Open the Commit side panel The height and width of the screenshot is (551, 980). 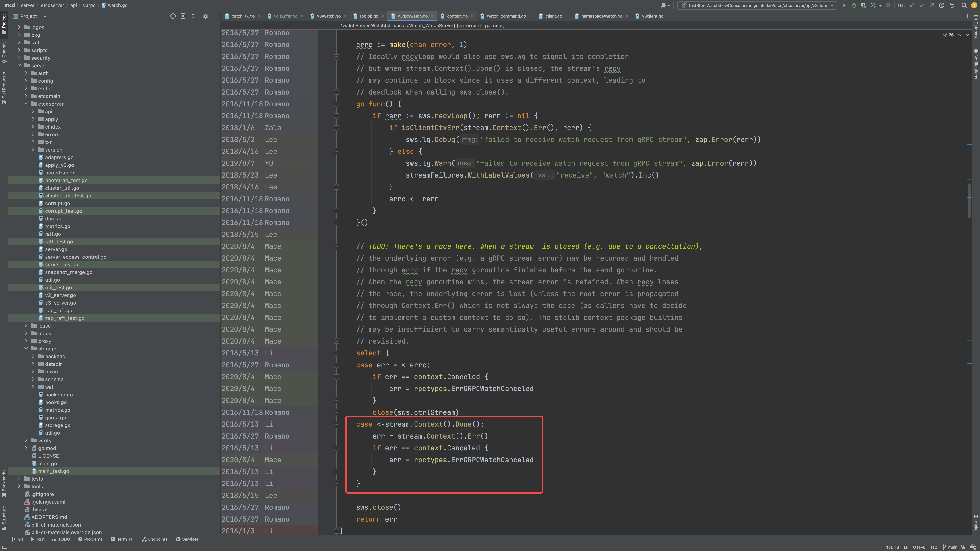(4, 52)
